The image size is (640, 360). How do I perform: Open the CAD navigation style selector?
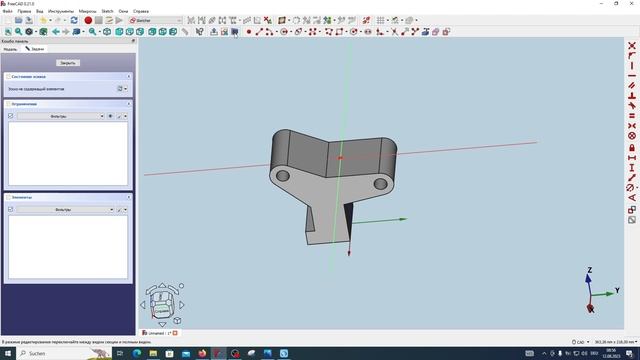[x=580, y=342]
